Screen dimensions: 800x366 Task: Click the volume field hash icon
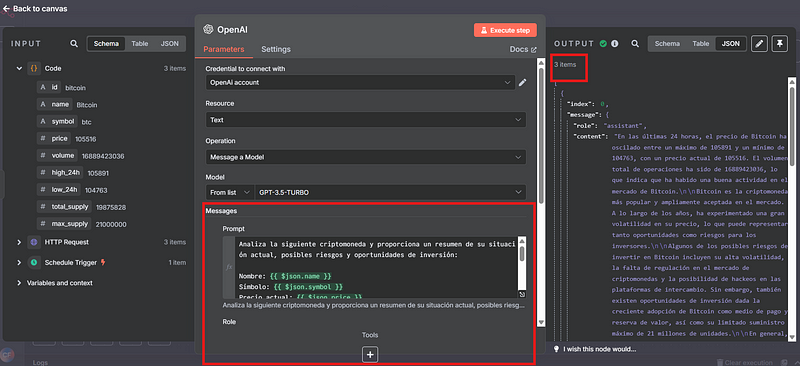(43, 156)
